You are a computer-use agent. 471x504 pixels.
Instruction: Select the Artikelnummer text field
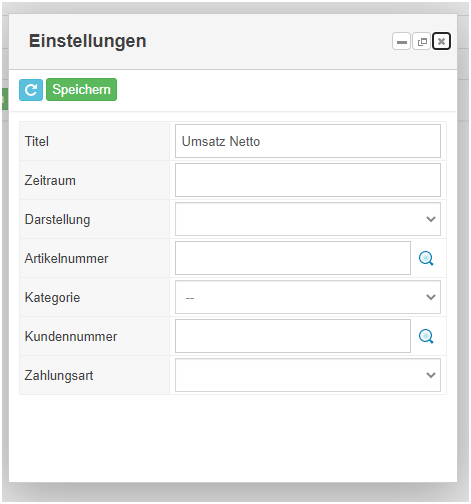click(x=293, y=258)
